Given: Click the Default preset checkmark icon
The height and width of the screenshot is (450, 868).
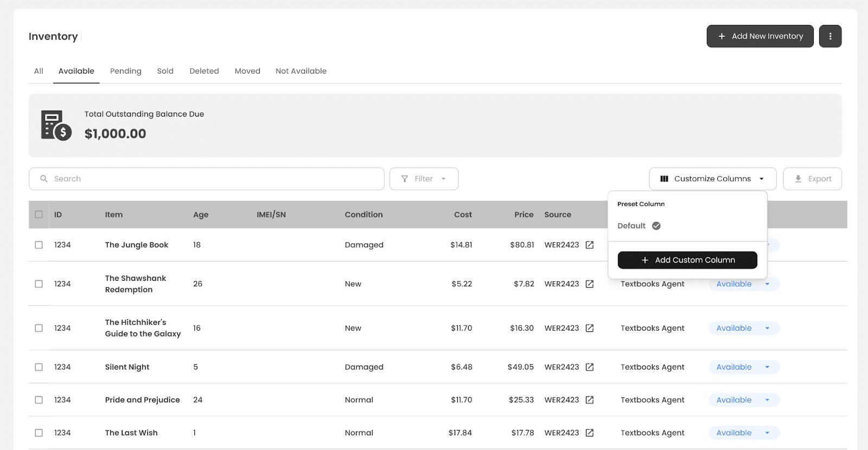Looking at the screenshot, I should click(x=656, y=226).
